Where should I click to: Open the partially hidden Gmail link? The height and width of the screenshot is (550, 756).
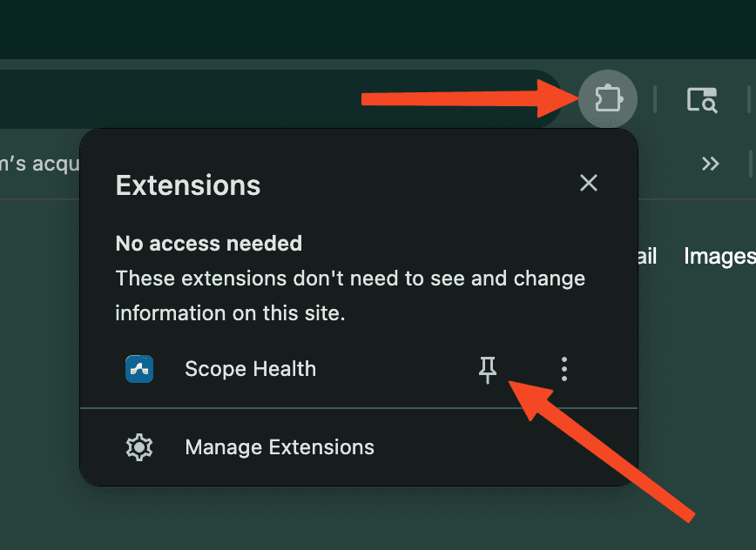tap(647, 256)
